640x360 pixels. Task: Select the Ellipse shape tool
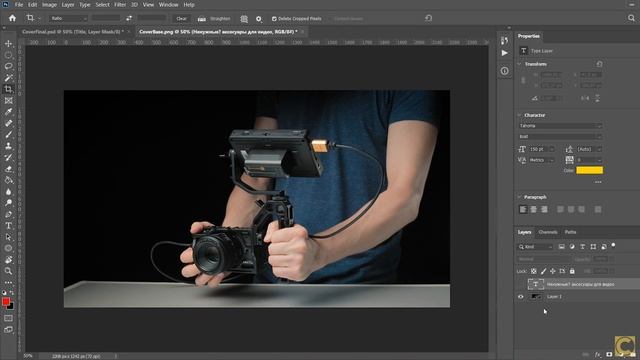click(x=8, y=248)
